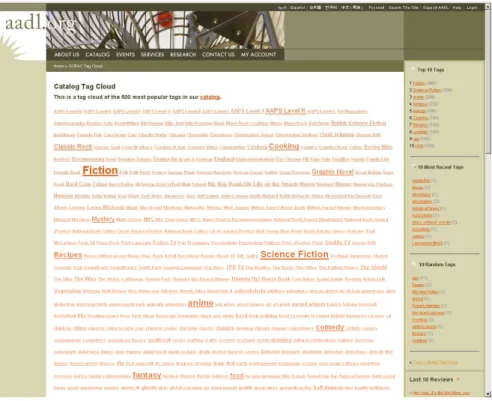Open Michael Pollan in Random Tags
Viewport: 492px width, 401px height.
point(425,292)
